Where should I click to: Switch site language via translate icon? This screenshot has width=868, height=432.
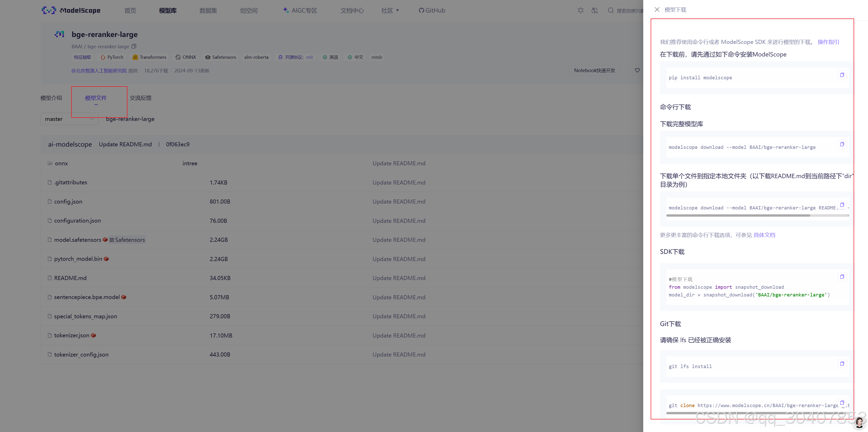pos(594,11)
